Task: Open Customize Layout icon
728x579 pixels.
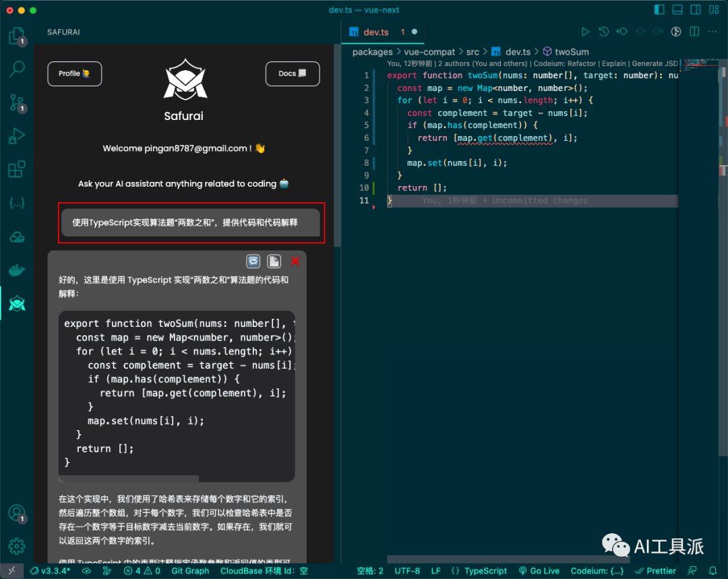Action: click(714, 9)
